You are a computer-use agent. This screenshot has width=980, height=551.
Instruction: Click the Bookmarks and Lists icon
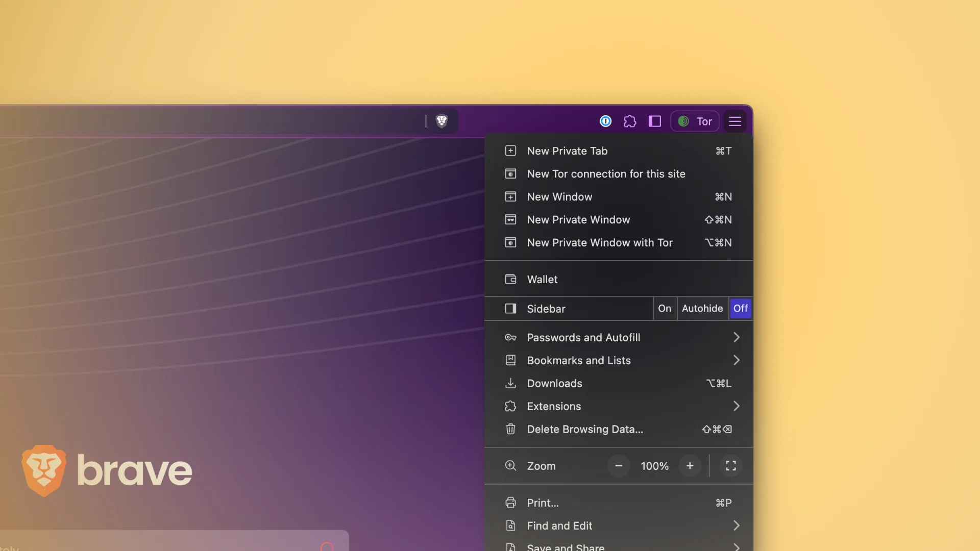click(x=510, y=360)
